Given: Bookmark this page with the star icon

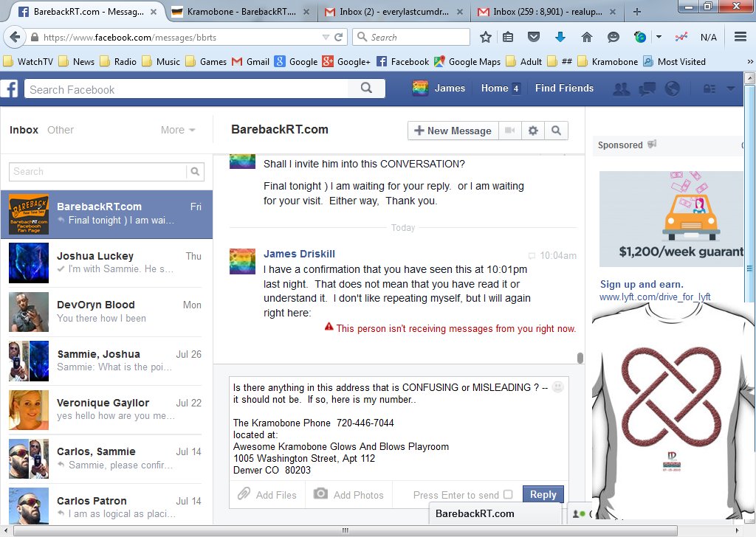Looking at the screenshot, I should [486, 37].
